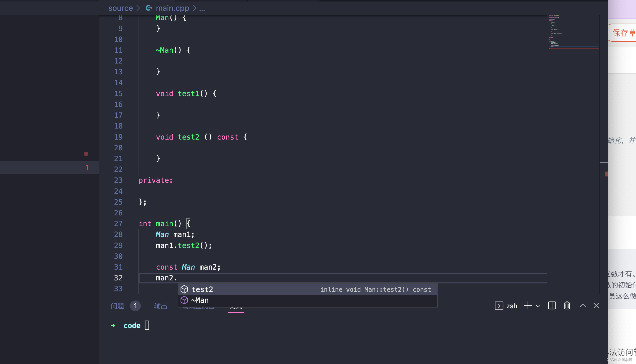
Task: Click 'void test1()' on line 15
Action: (x=182, y=94)
